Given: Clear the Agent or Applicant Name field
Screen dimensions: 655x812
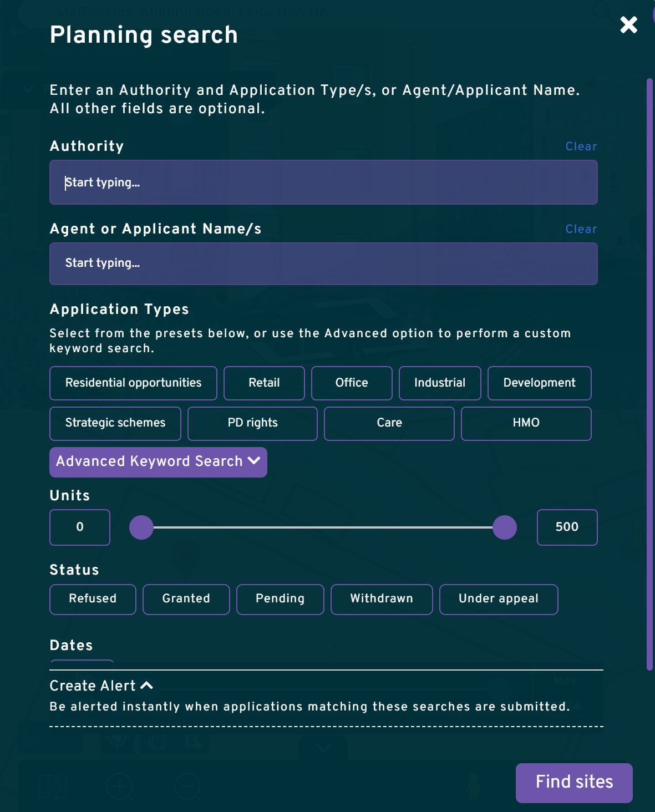Looking at the screenshot, I should tap(581, 229).
